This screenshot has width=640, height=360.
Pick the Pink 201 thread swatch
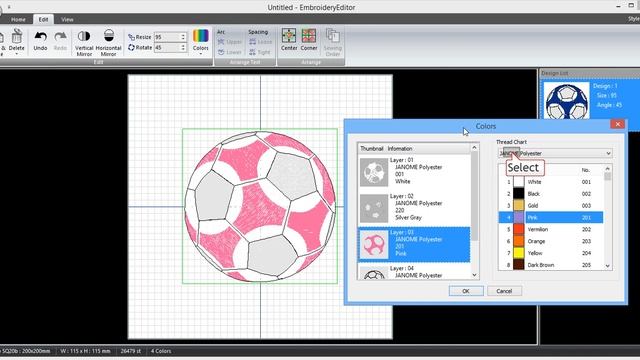tap(518, 217)
